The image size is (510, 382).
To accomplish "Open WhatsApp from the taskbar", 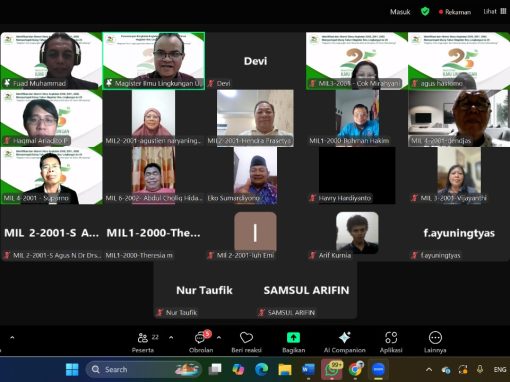I will click(332, 369).
